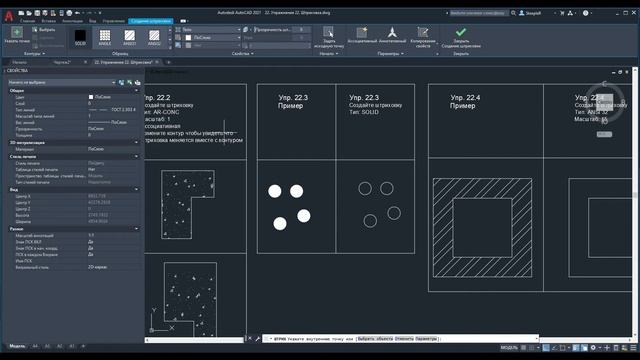Collapse the Вид properties section
The width and height of the screenshot is (640, 360).
(136, 189)
